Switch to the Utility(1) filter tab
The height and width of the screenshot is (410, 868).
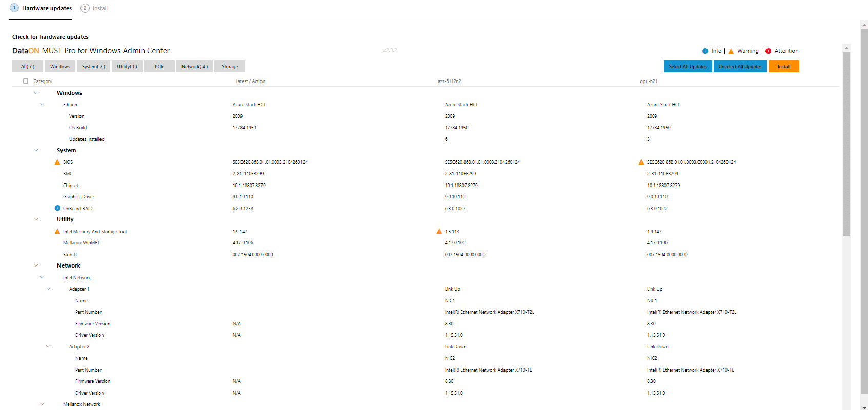click(127, 66)
